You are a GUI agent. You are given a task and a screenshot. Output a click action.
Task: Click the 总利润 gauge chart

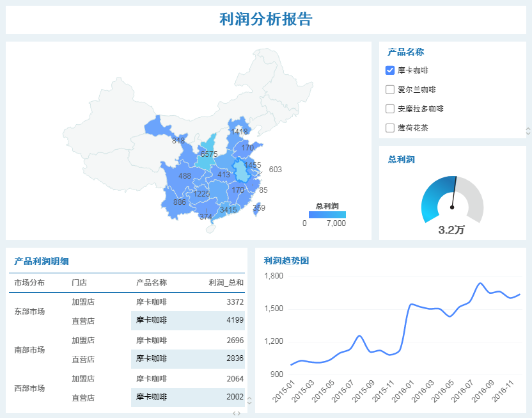click(x=453, y=200)
